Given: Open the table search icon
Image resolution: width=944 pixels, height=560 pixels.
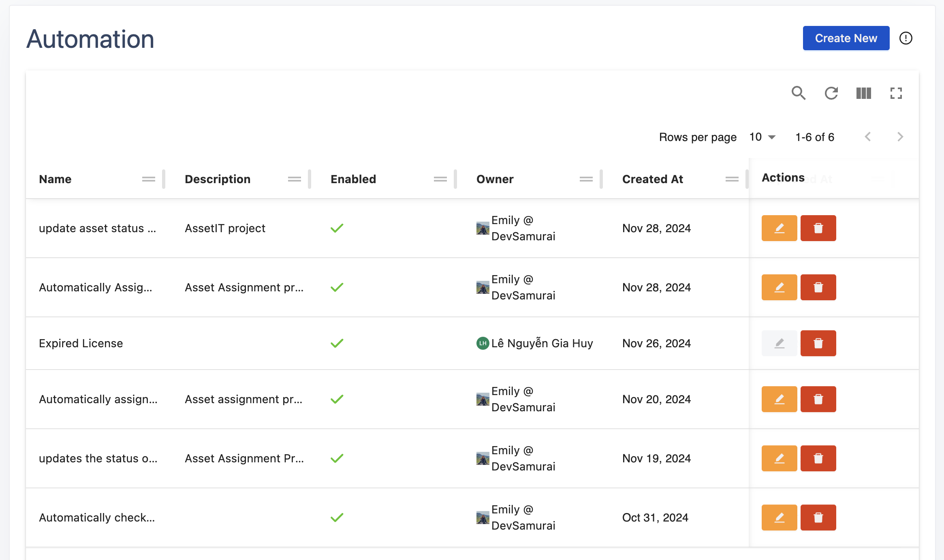Looking at the screenshot, I should [x=798, y=93].
